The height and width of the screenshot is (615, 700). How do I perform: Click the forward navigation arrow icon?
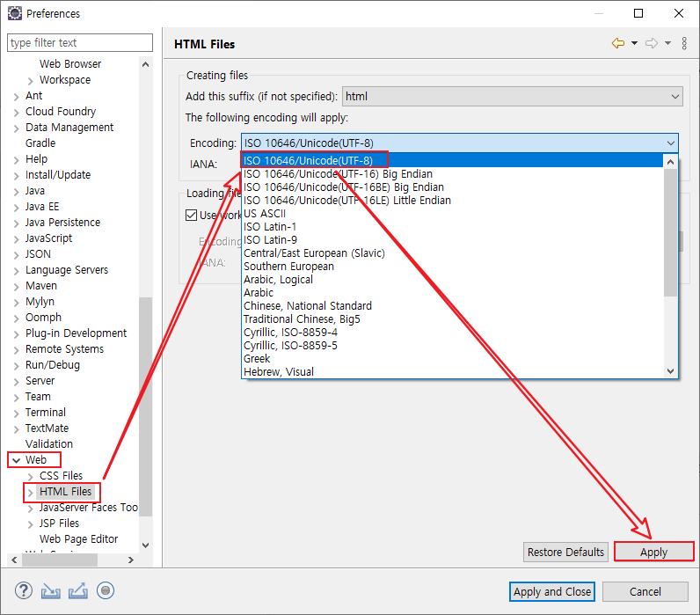[x=652, y=43]
